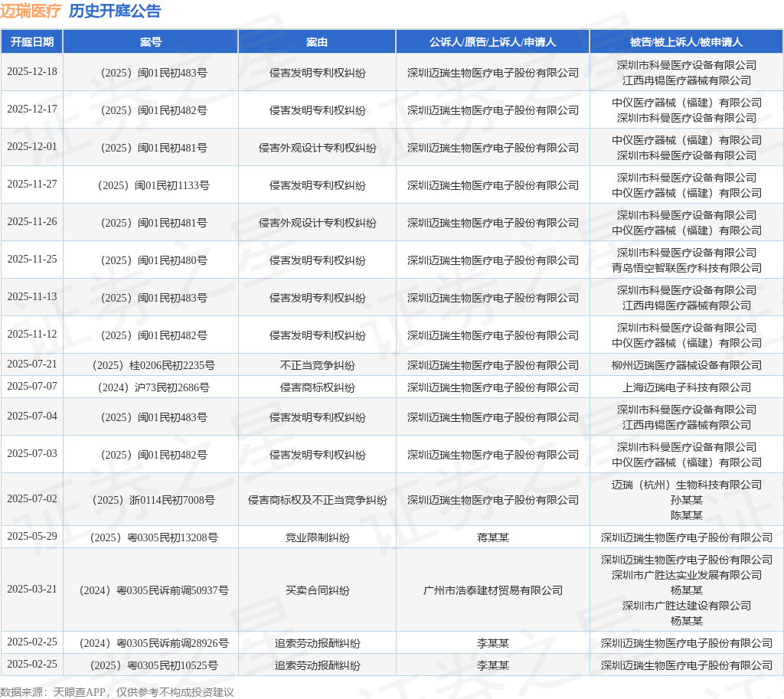The height and width of the screenshot is (699, 784).
Task: Select the date cell 2025-11-25
Action: pyautogui.click(x=32, y=259)
